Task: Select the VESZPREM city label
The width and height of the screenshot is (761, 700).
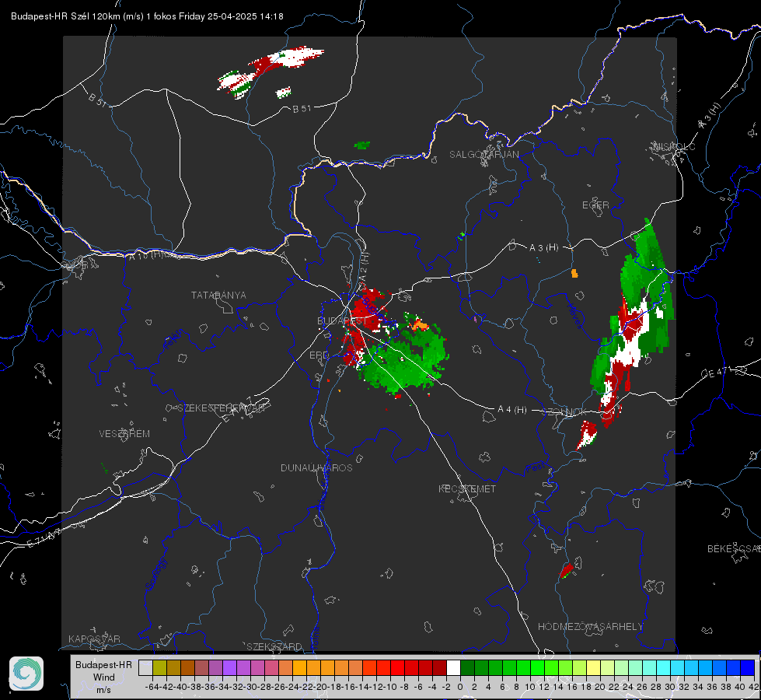Action: [124, 434]
